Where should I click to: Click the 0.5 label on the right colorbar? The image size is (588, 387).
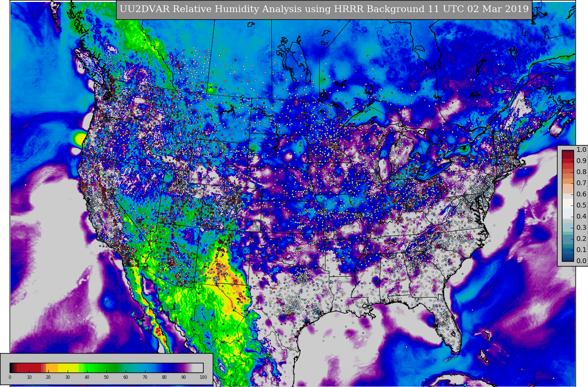(x=581, y=205)
